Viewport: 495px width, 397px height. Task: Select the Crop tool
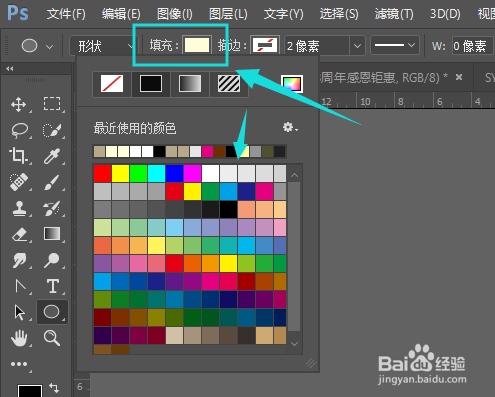coord(18,156)
